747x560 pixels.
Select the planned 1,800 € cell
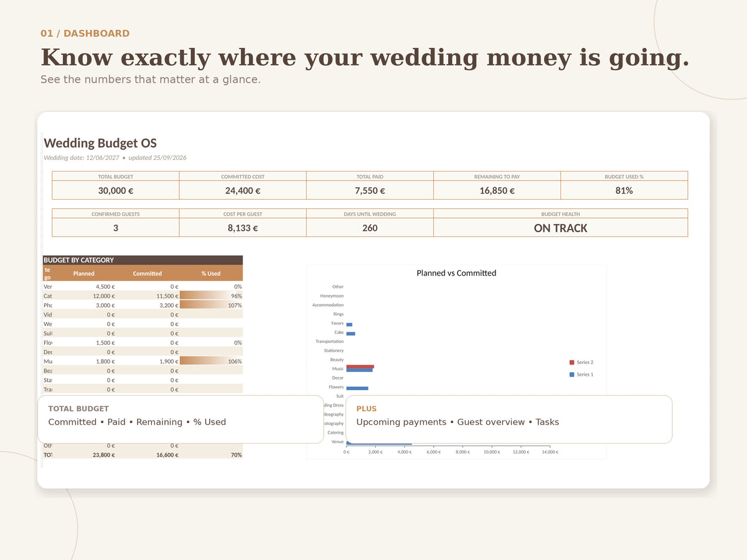click(x=84, y=362)
